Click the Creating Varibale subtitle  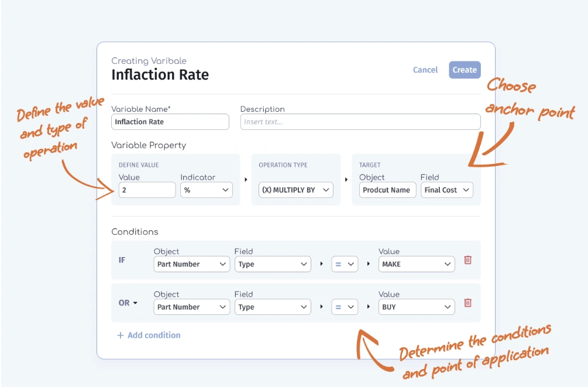click(x=149, y=61)
